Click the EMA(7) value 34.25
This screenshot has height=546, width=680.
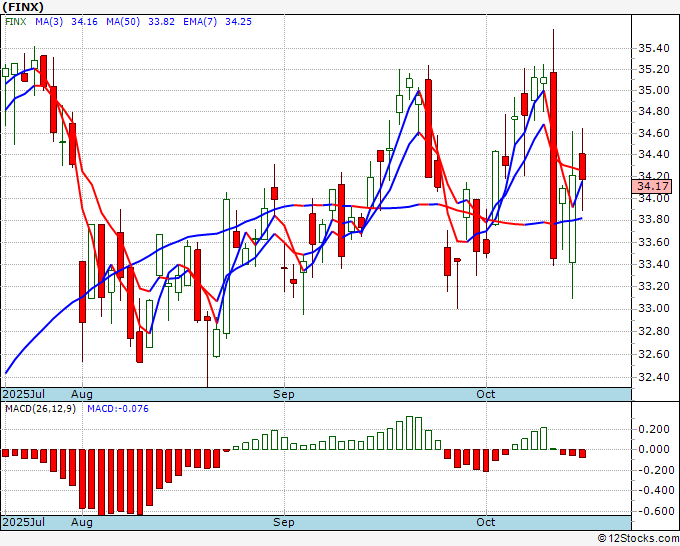(238, 21)
